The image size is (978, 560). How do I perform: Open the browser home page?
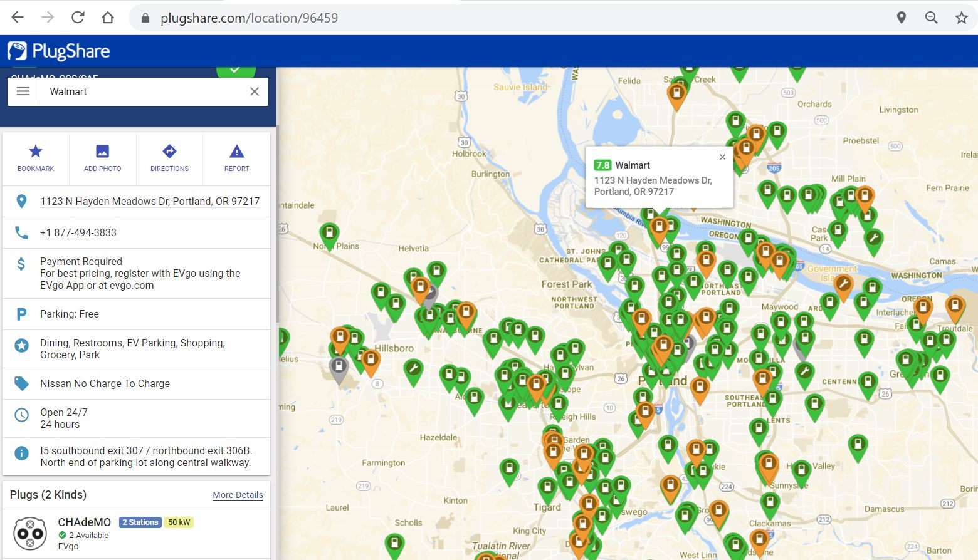click(108, 18)
